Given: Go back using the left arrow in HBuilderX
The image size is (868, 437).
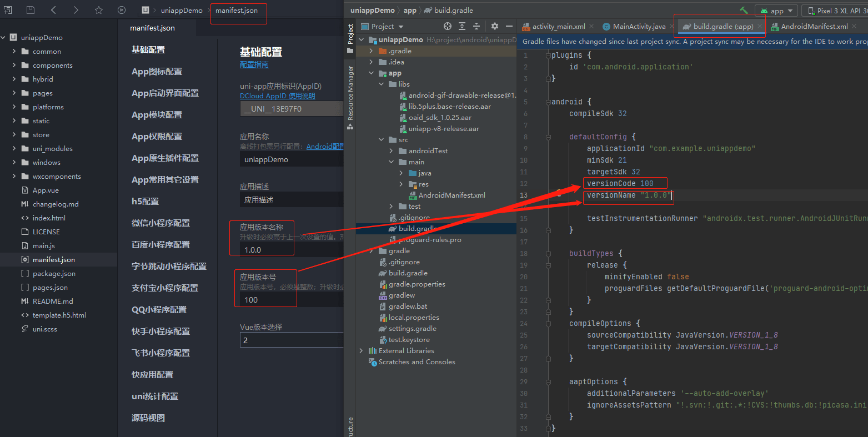Looking at the screenshot, I should [53, 10].
